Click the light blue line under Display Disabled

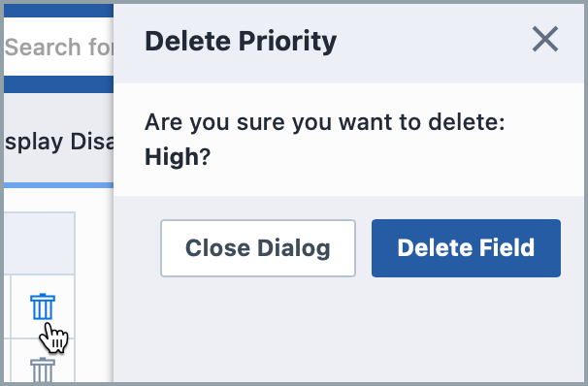pos(59,185)
